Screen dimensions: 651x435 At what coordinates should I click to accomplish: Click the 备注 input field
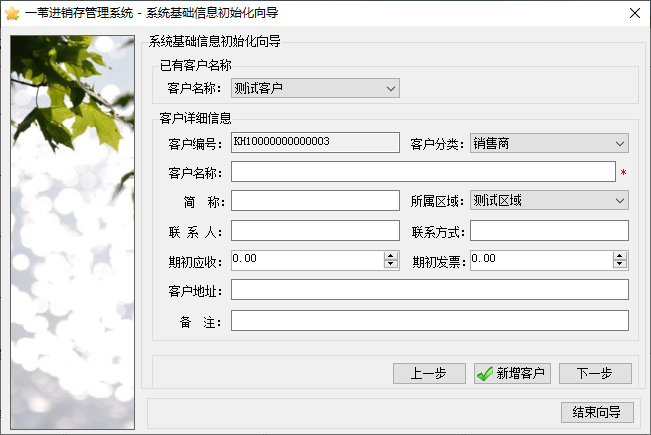(430, 320)
